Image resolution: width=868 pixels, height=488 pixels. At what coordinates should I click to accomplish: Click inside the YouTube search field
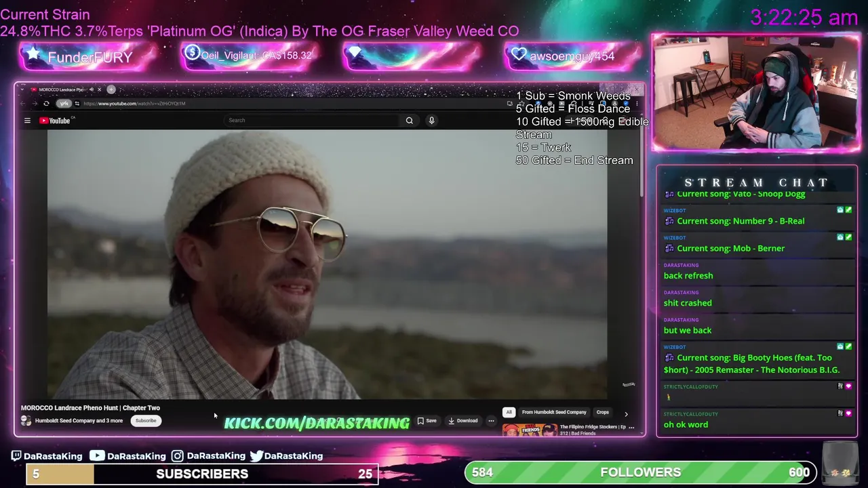tap(312, 121)
